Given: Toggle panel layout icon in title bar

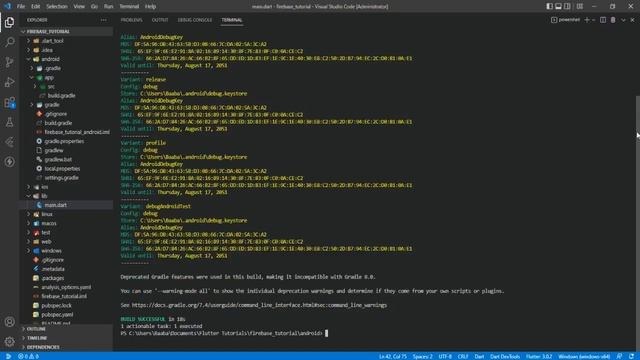Looking at the screenshot, I should [558, 7].
